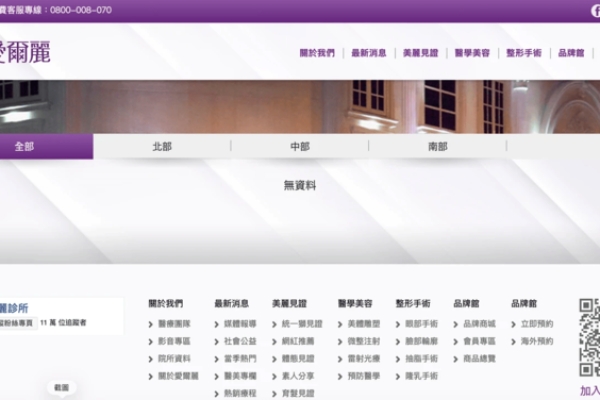Open the 關於愛爾麗 footer link
600x400 pixels.
point(178,376)
